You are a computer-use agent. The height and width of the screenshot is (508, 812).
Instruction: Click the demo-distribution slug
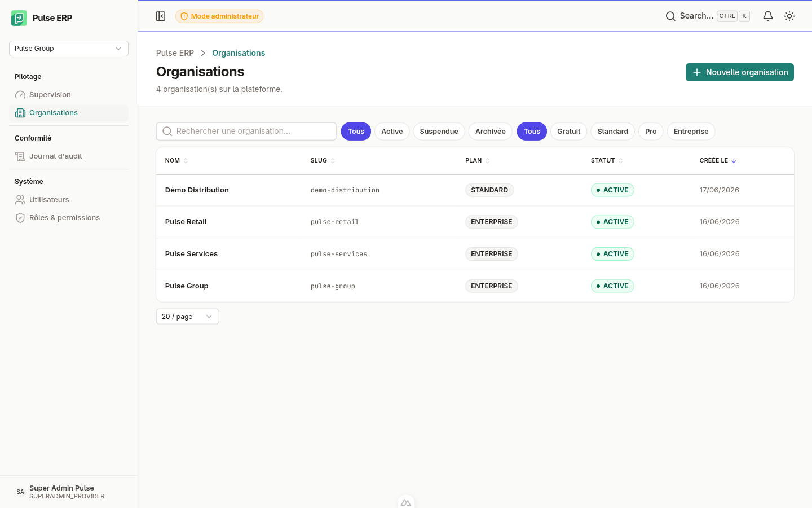(345, 190)
